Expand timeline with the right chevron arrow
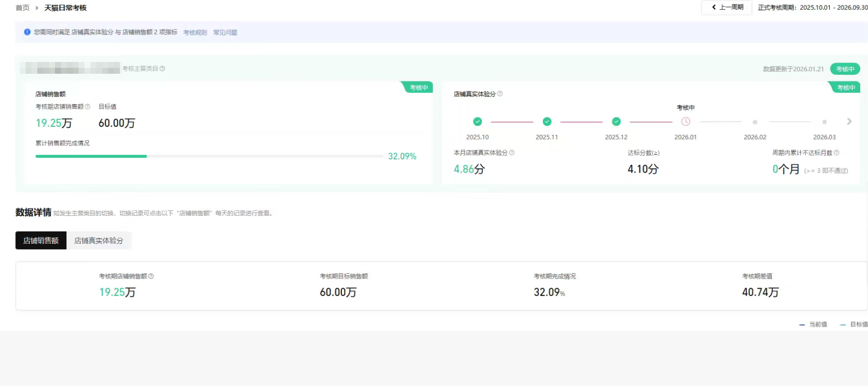 pos(849,121)
